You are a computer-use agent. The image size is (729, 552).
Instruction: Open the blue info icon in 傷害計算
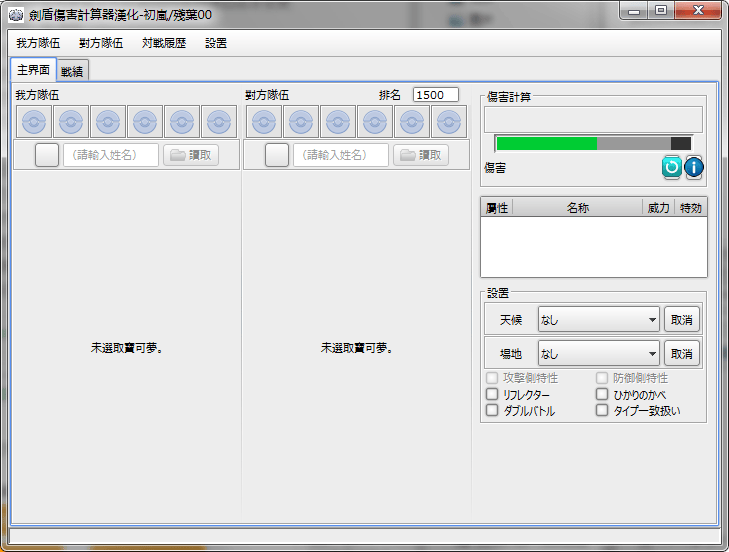(694, 167)
